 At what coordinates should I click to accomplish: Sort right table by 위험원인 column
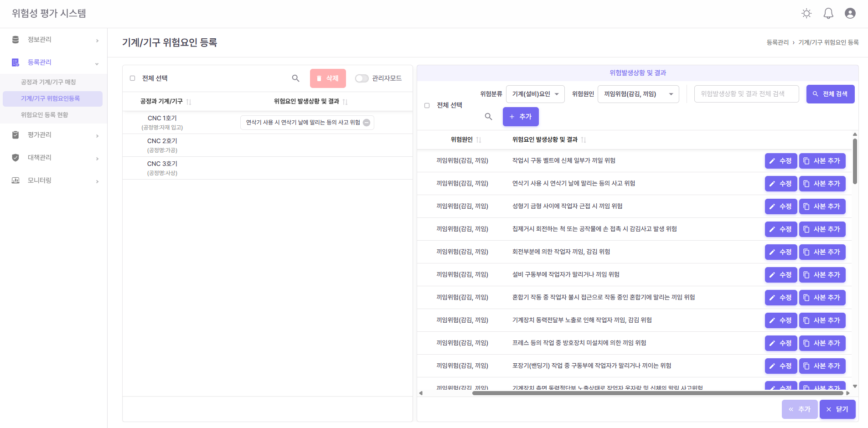pyautogui.click(x=478, y=140)
